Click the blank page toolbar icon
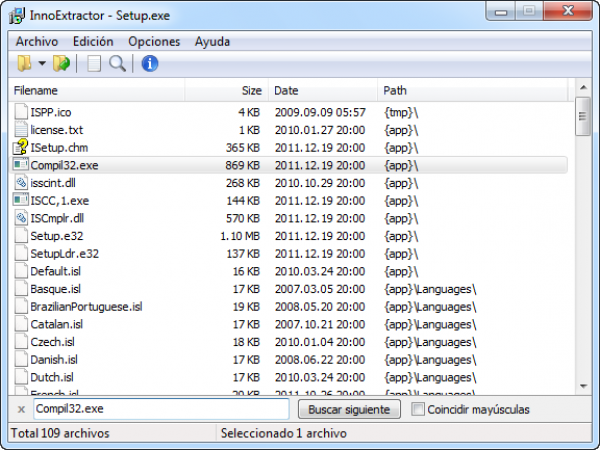 click(94, 64)
